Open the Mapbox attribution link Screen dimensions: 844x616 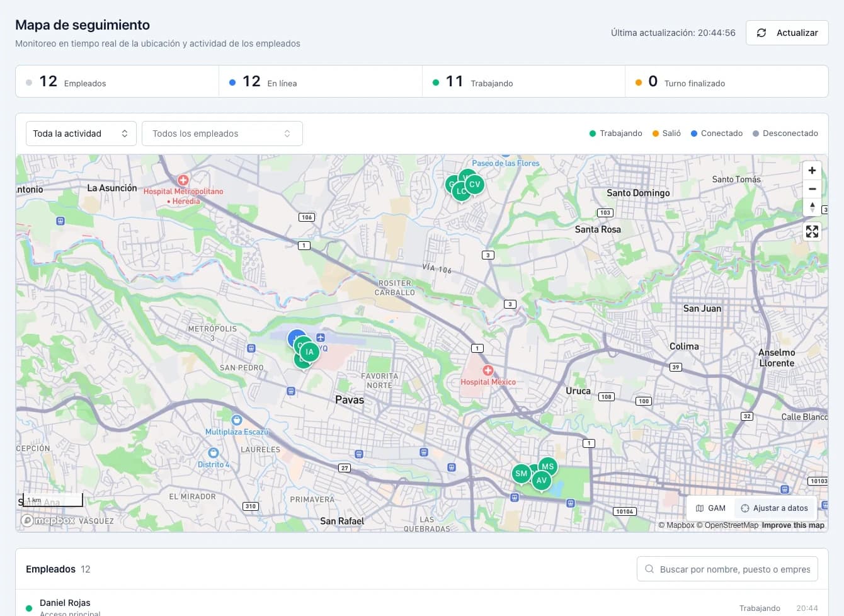click(x=676, y=525)
